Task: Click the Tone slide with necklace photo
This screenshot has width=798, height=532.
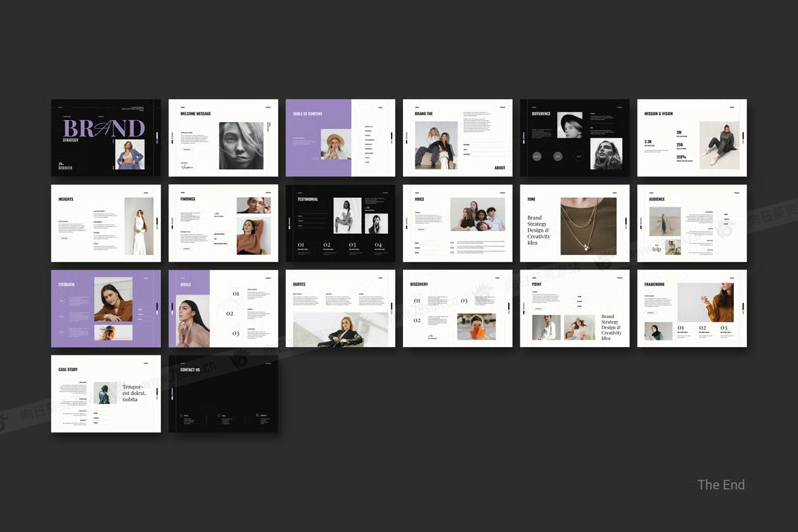Action: point(574,223)
